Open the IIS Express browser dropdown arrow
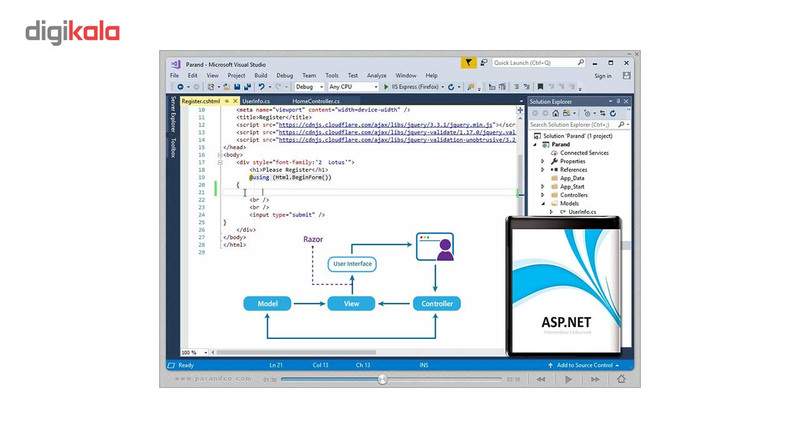 pyautogui.click(x=442, y=87)
